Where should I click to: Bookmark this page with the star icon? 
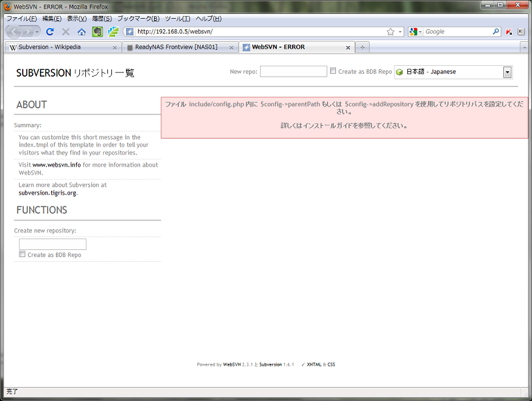click(391, 32)
